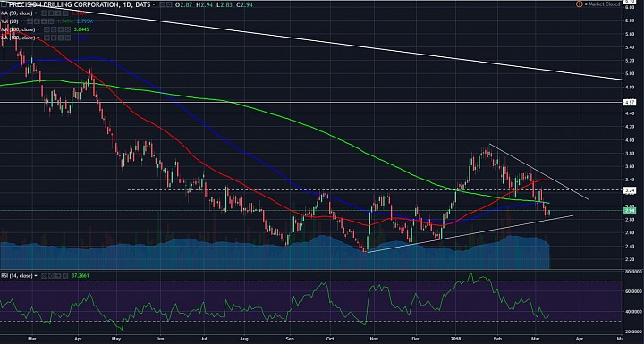This screenshot has width=644, height=344.
Task: Collapse the chart legend via top-left box icon
Action: [x=4, y=5]
